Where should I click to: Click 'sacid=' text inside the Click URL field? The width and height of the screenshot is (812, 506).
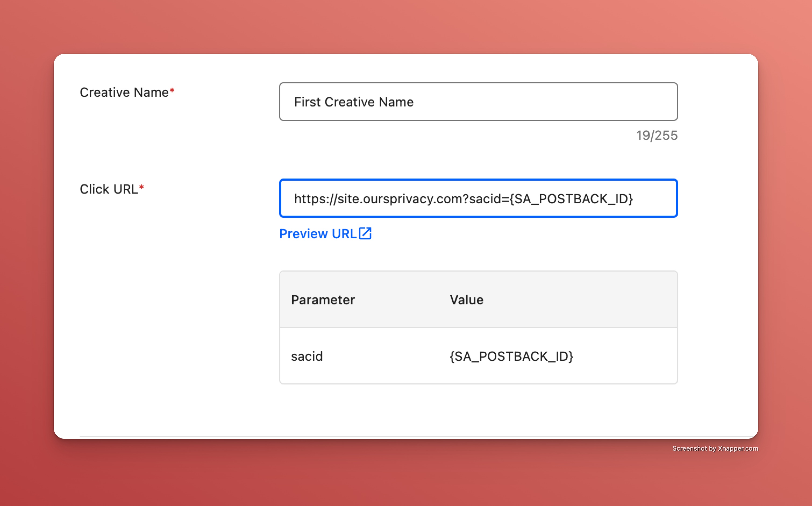click(x=489, y=199)
